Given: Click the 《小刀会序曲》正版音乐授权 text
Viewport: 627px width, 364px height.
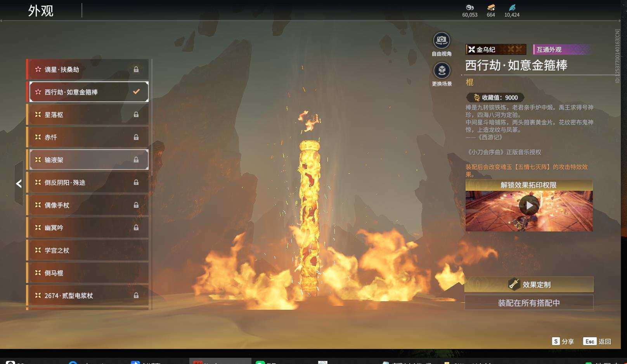Looking at the screenshot, I should point(503,152).
